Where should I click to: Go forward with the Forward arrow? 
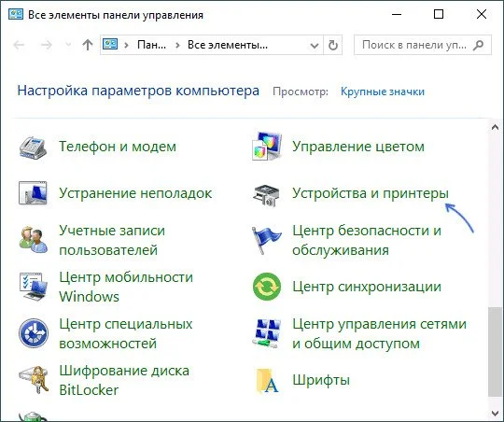click(x=47, y=45)
